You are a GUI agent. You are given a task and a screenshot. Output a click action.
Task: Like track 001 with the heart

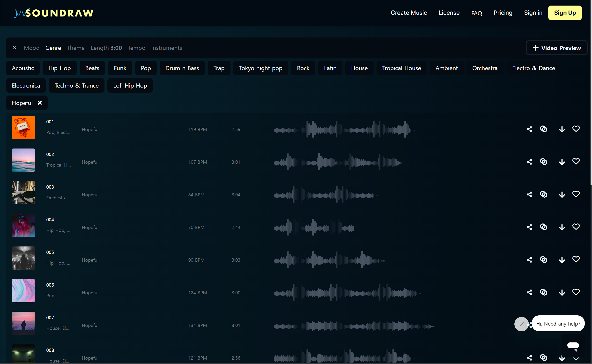coord(576,129)
